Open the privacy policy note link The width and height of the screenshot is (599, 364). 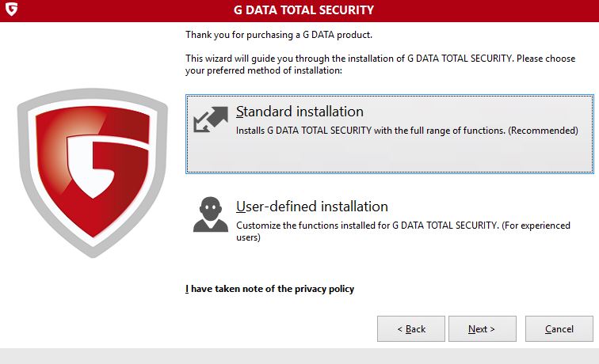click(269, 289)
